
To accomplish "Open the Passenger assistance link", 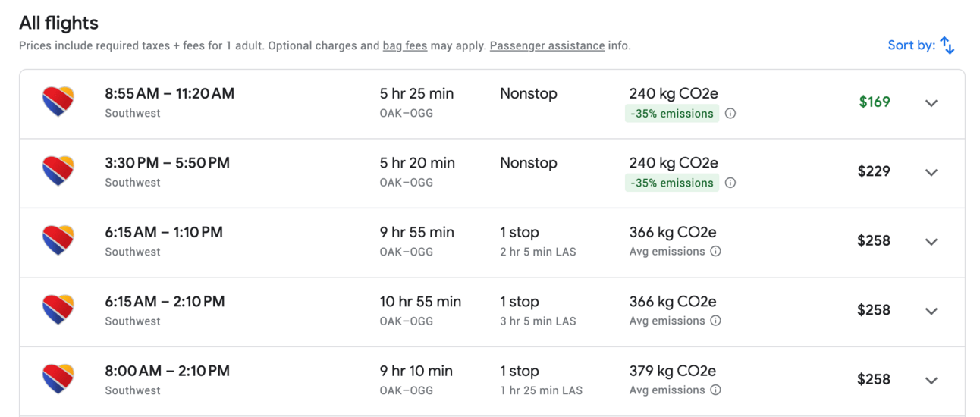I will pos(547,45).
